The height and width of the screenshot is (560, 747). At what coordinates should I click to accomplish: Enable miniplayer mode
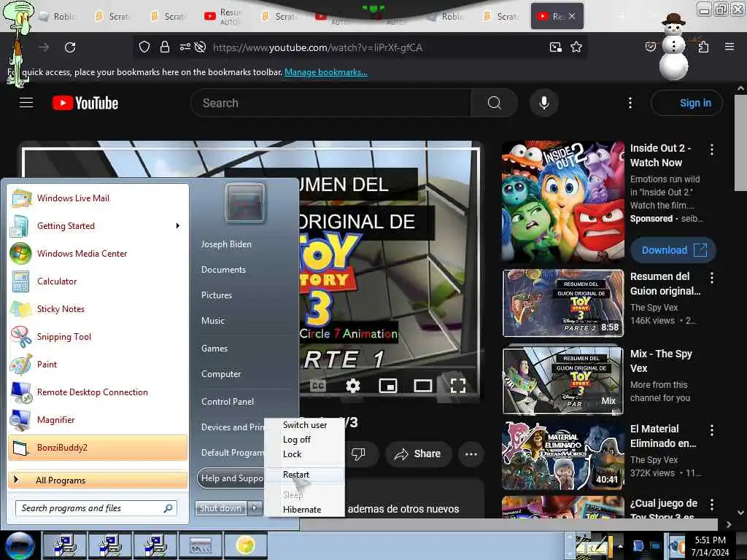pyautogui.click(x=388, y=385)
